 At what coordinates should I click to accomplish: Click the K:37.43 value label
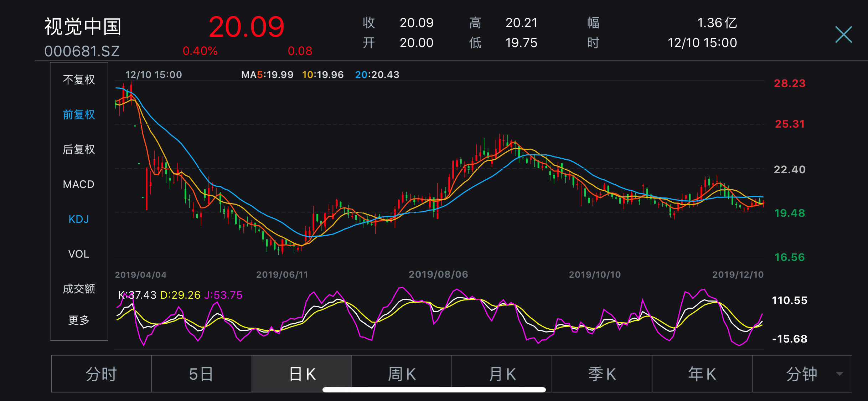pos(137,295)
